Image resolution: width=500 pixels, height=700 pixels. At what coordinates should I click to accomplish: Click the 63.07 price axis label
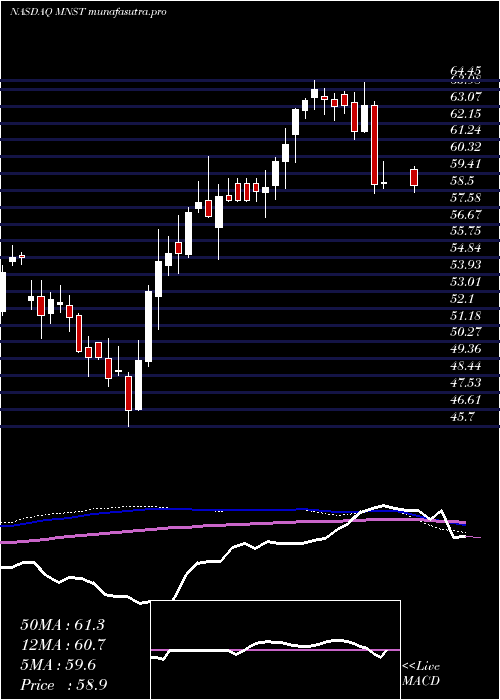tap(466, 96)
